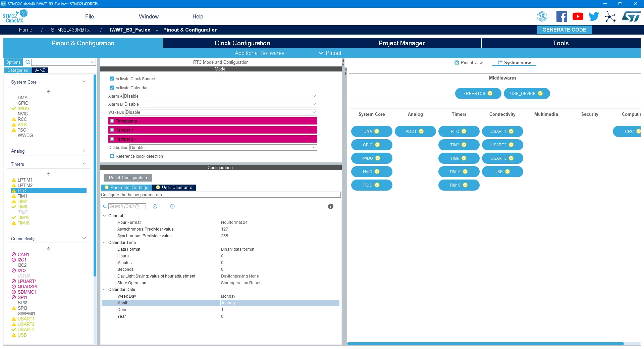Go to the next search result arrow
Image resolution: width=644 pixels, height=349 pixels.
[172, 206]
